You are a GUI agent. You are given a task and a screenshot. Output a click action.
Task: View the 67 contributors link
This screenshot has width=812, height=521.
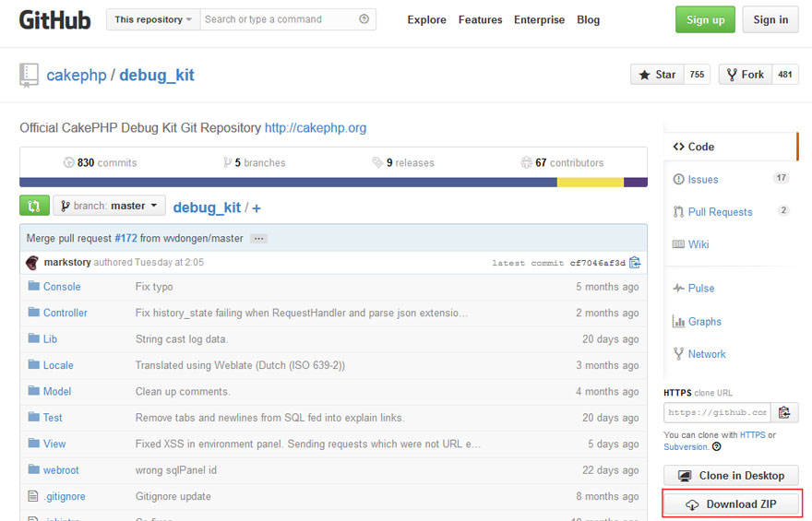pos(562,162)
